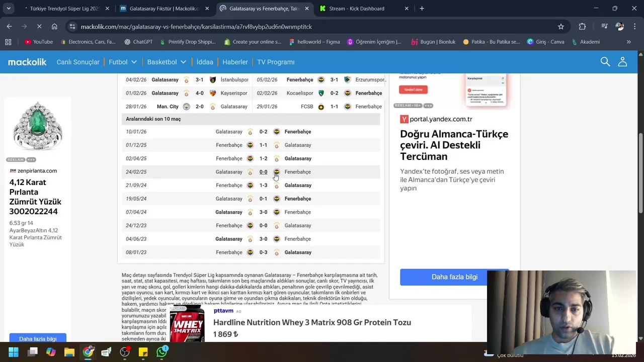Bookmark this page with the star
The width and height of the screenshot is (644, 362).
pos(560,27)
